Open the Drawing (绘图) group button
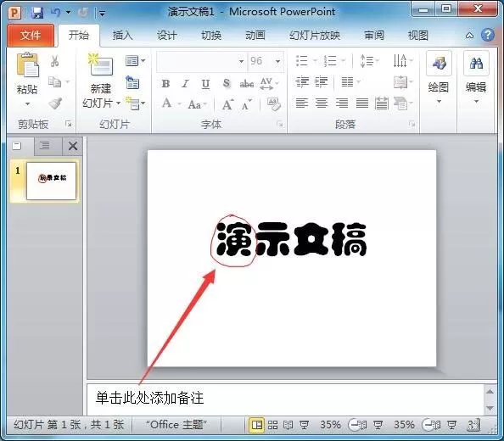 439,78
